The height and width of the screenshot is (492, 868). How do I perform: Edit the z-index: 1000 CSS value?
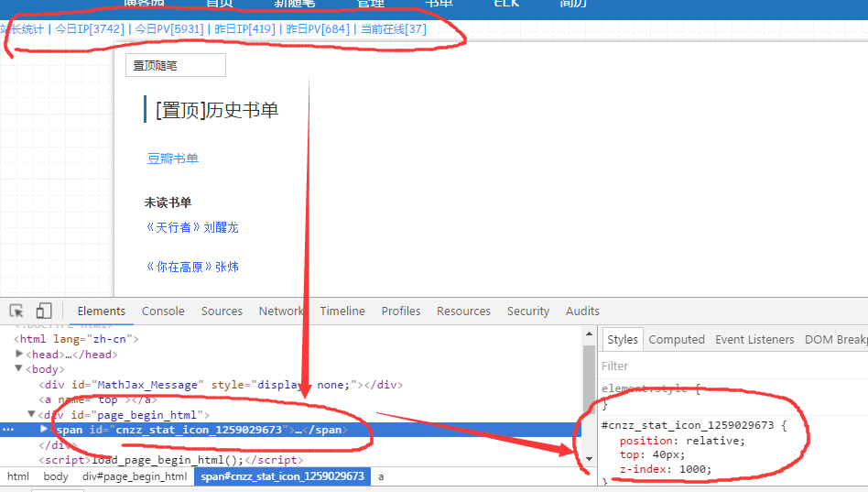point(694,469)
